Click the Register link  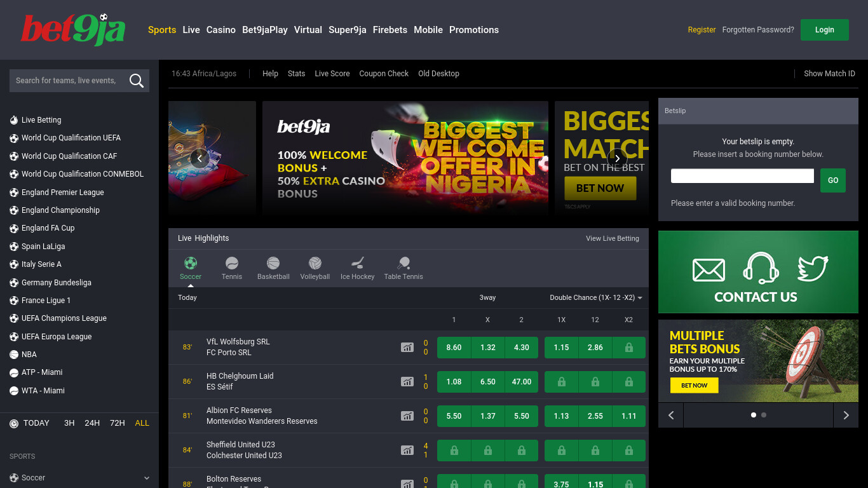(702, 30)
